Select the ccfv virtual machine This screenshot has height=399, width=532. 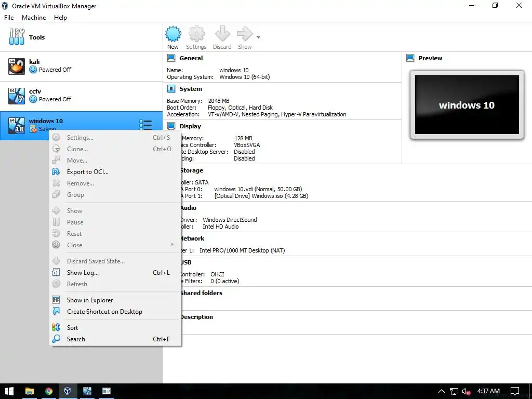(x=82, y=96)
